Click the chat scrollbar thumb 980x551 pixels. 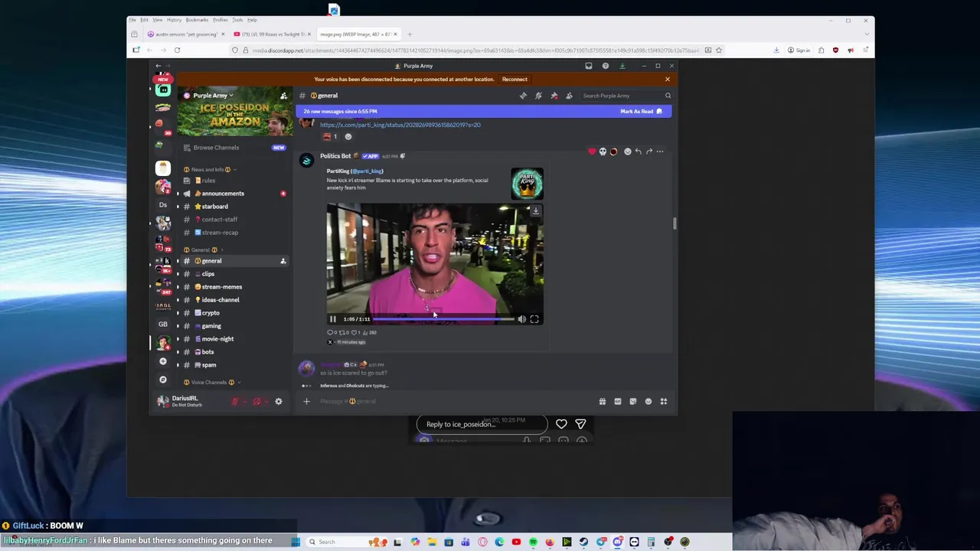675,223
